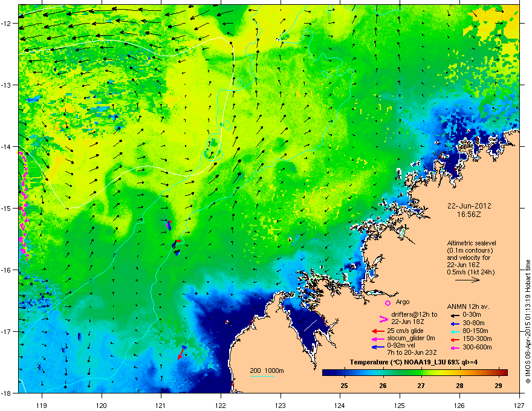The height and width of the screenshot is (411, 532).
Task: Click the cyan 200 1000m depth contour legend line
Action: pyautogui.click(x=262, y=376)
